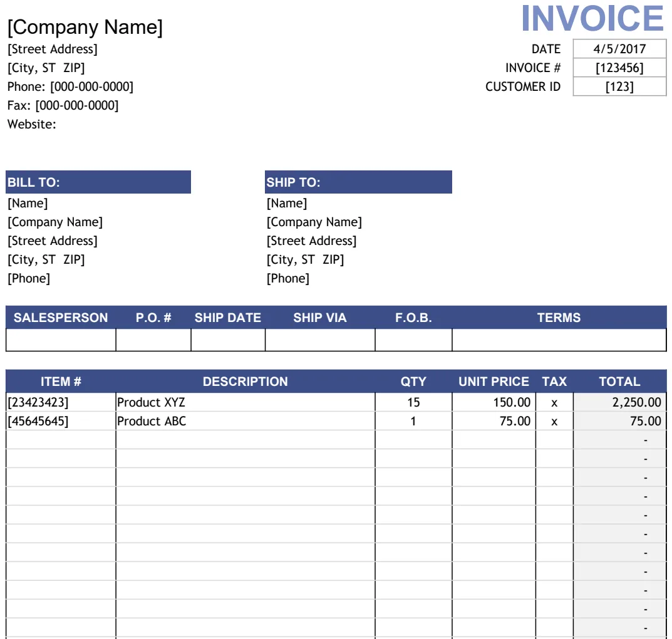Viewport: 672px width, 639px height.
Task: Select [Phone] under SHIP TO
Action: 288,279
